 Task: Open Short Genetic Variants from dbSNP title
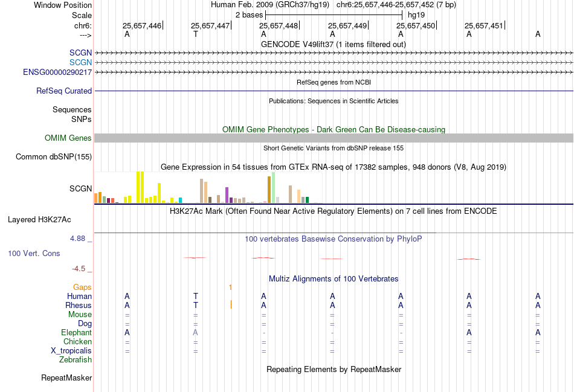(334, 148)
